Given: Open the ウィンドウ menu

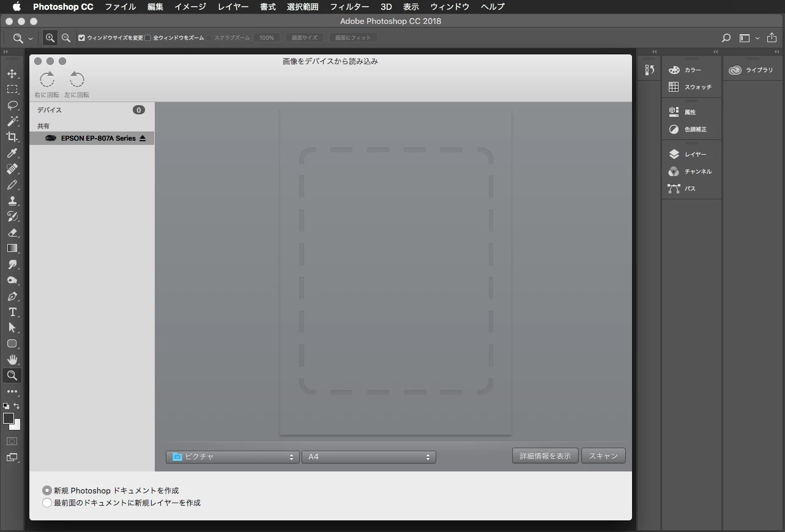Looking at the screenshot, I should click(450, 7).
